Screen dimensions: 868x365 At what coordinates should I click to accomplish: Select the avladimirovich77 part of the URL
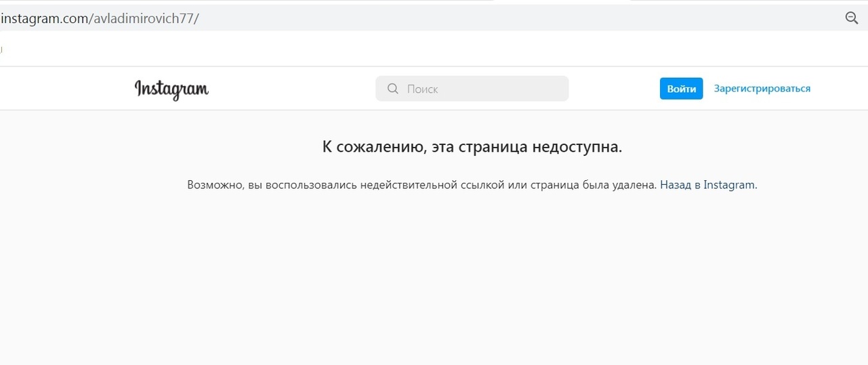[142, 18]
